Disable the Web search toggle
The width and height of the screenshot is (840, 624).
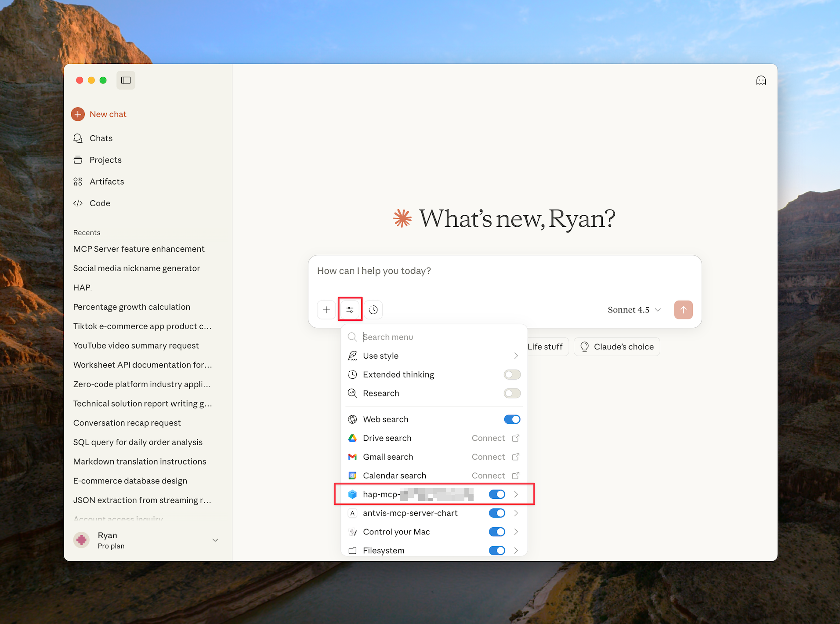pyautogui.click(x=512, y=419)
